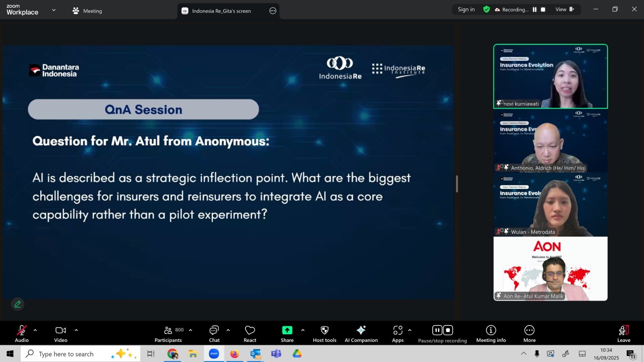Open the Chat panel
The height and width of the screenshot is (362, 644).
tap(214, 333)
